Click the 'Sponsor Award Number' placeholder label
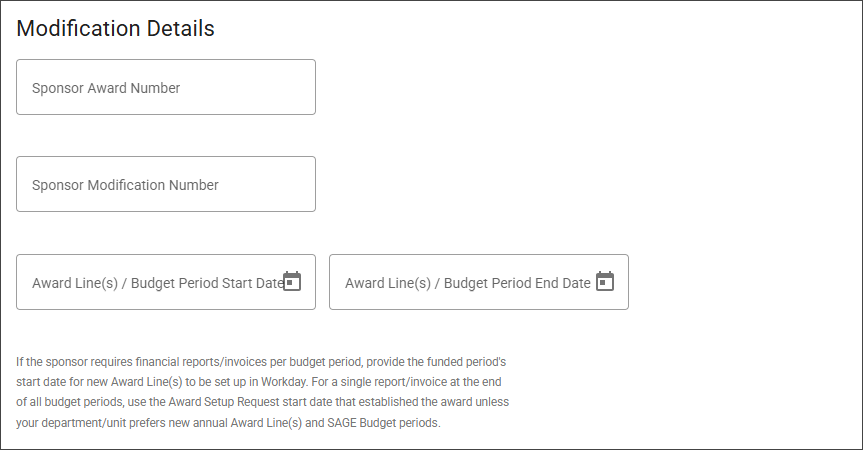Screen dimensions: 863x450 coord(106,88)
